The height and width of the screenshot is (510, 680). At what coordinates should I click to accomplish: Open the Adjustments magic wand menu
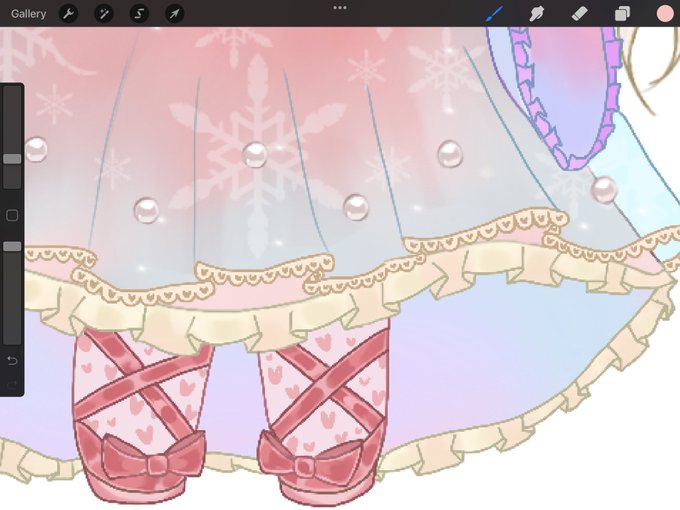tap(104, 14)
